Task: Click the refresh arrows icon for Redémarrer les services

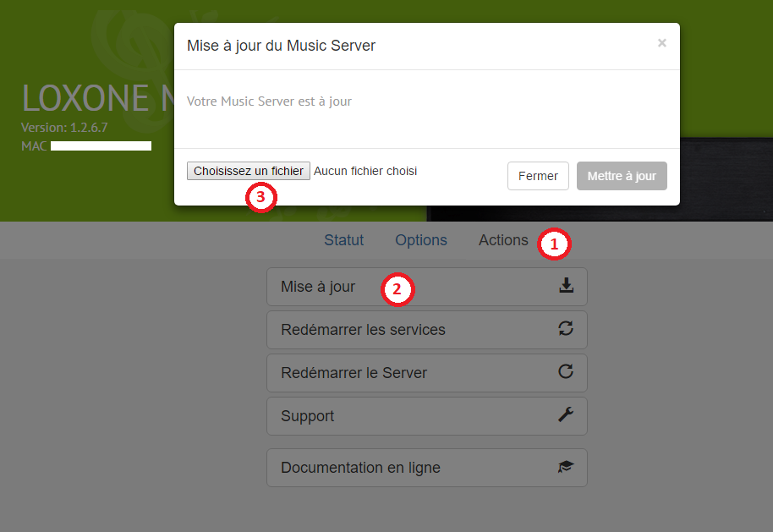Action: pos(566,329)
